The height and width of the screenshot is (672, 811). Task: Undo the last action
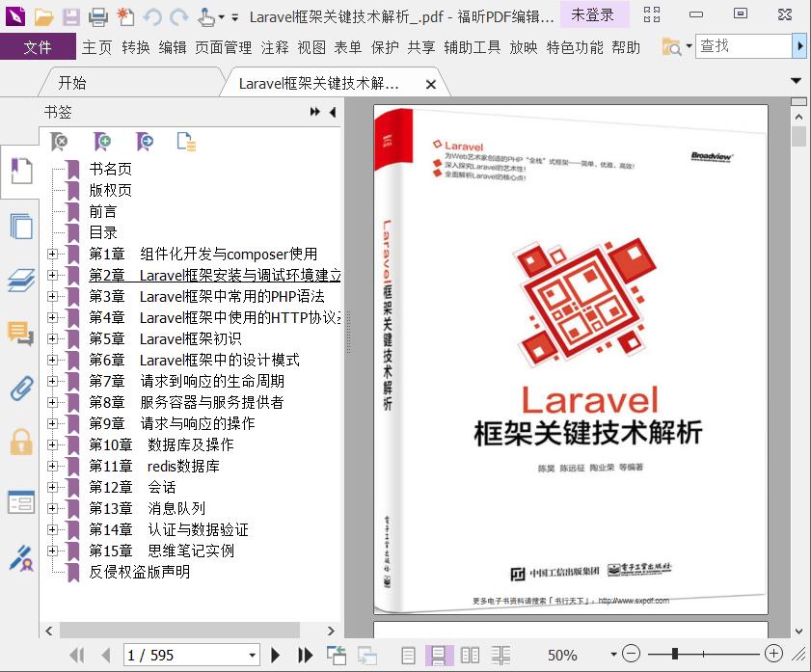(x=152, y=17)
